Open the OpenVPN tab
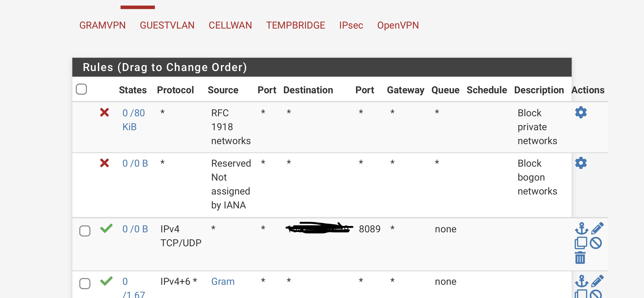 click(x=398, y=25)
